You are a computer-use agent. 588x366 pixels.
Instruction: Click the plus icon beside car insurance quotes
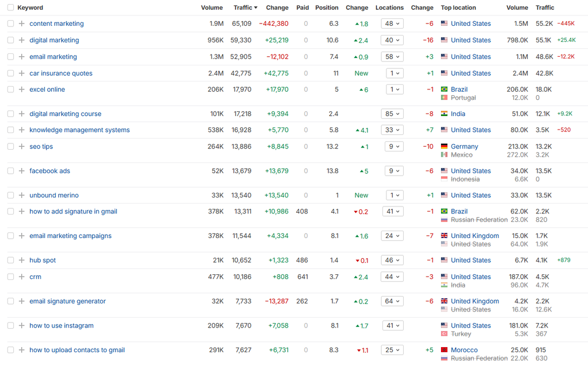tap(22, 73)
